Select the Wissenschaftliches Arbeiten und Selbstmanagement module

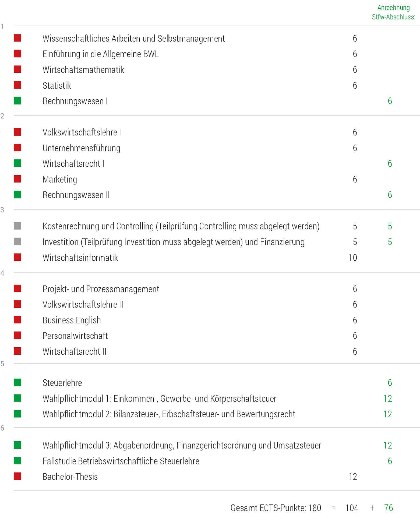pos(134,39)
